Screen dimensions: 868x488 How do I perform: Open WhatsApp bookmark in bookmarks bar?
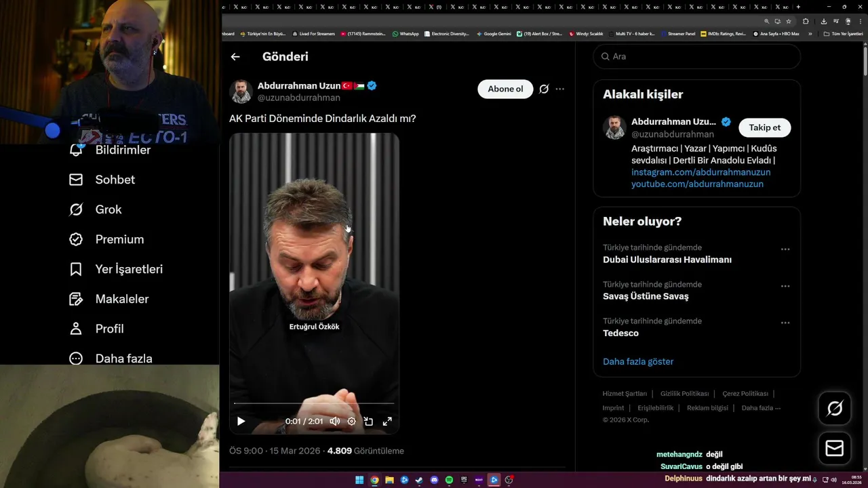[x=406, y=33]
